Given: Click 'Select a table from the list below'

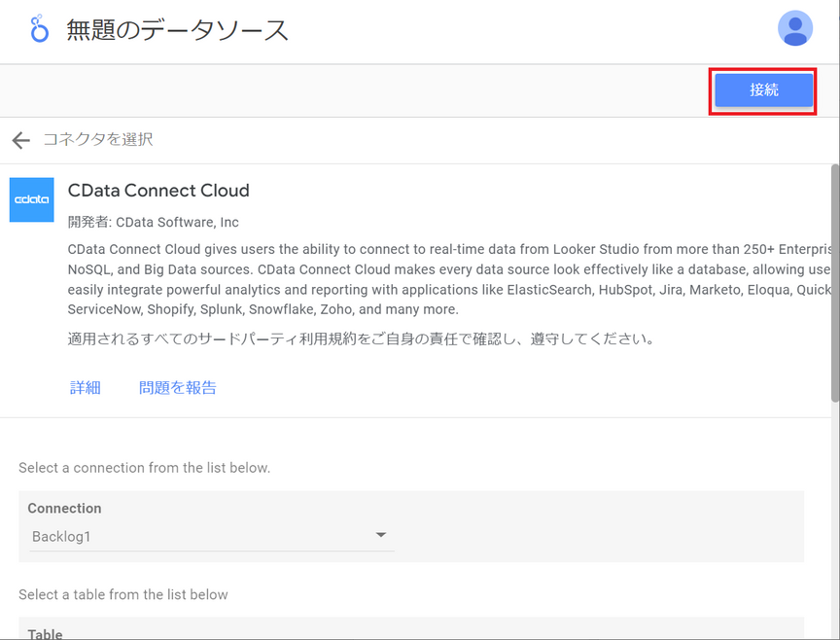Looking at the screenshot, I should pyautogui.click(x=123, y=594).
